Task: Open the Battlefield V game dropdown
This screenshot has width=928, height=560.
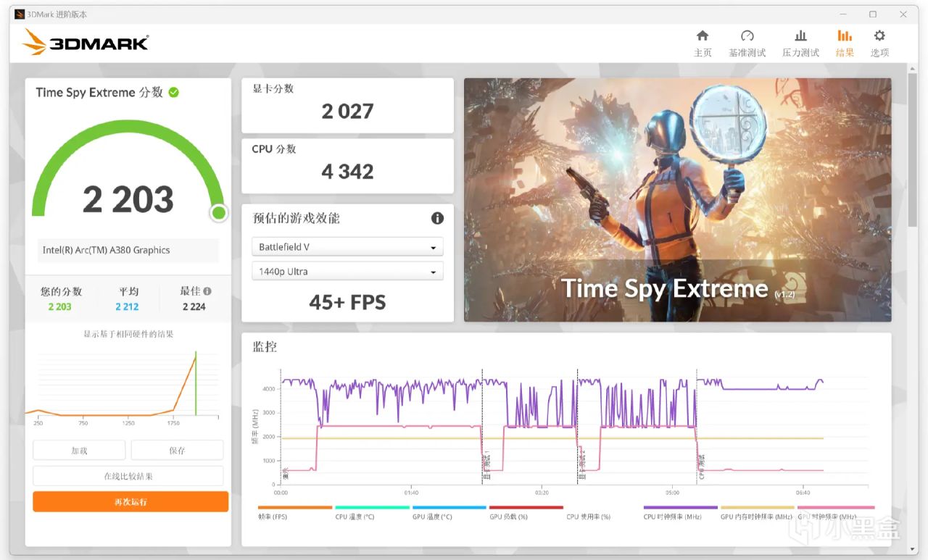Action: 347,247
